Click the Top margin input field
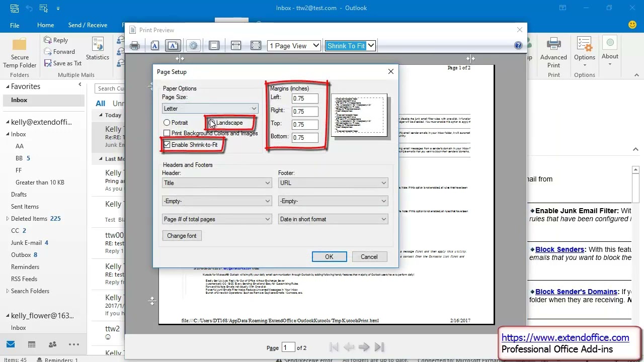 click(x=305, y=125)
